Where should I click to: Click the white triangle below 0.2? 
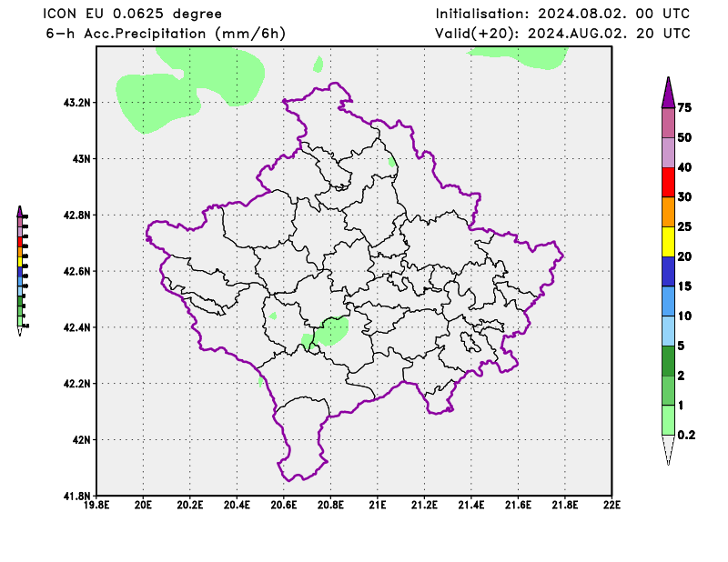668,449
